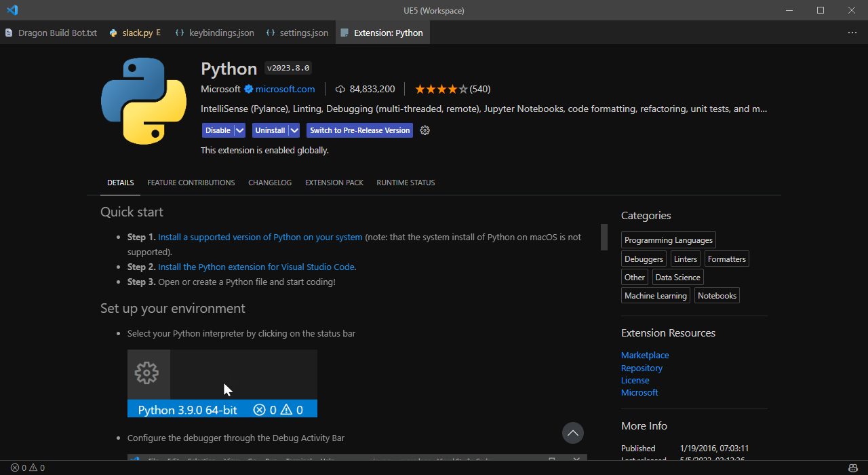This screenshot has height=475, width=868.
Task: Open the microsoft.com publisher link
Action: coord(285,89)
